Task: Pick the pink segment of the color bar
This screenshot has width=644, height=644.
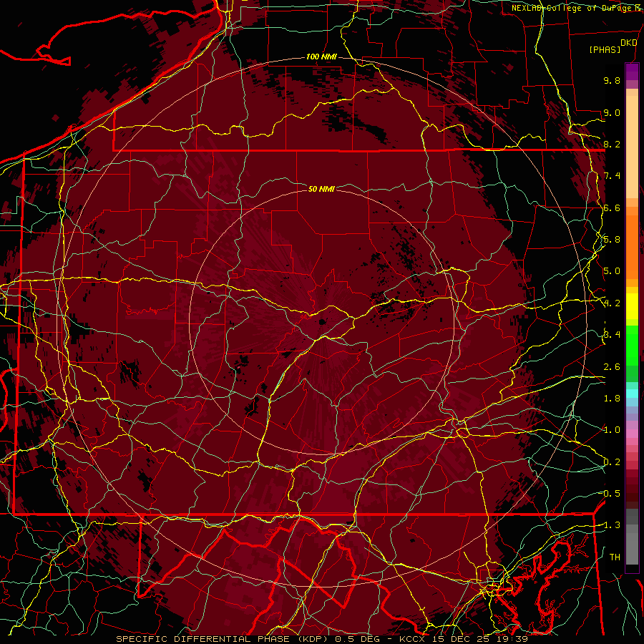Action: [632, 434]
